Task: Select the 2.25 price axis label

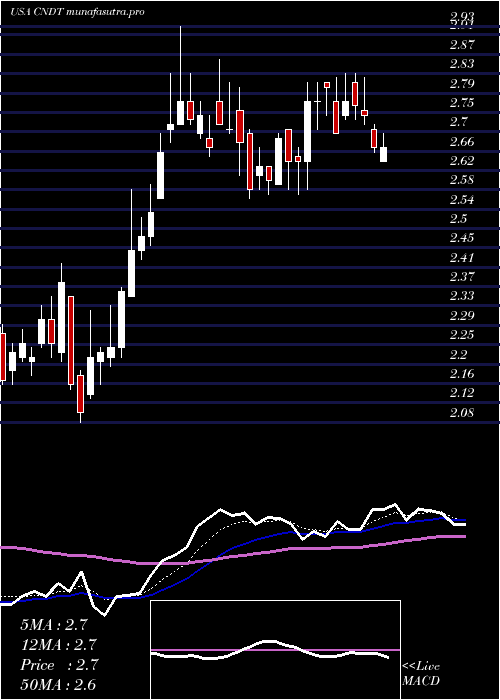Action: [462, 335]
